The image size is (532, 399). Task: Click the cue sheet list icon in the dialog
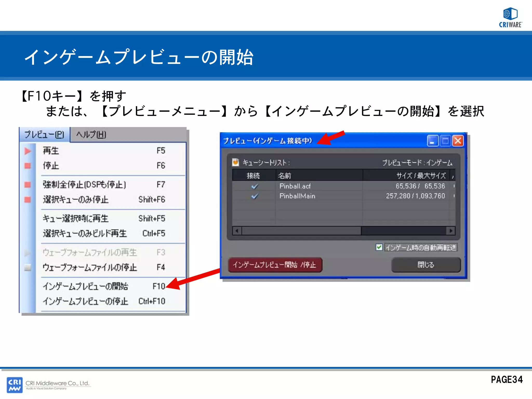[235, 162]
